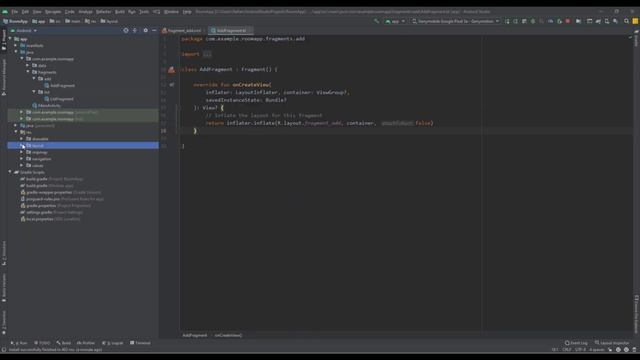Expand the drawable folder
640x360 pixels.
22,139
